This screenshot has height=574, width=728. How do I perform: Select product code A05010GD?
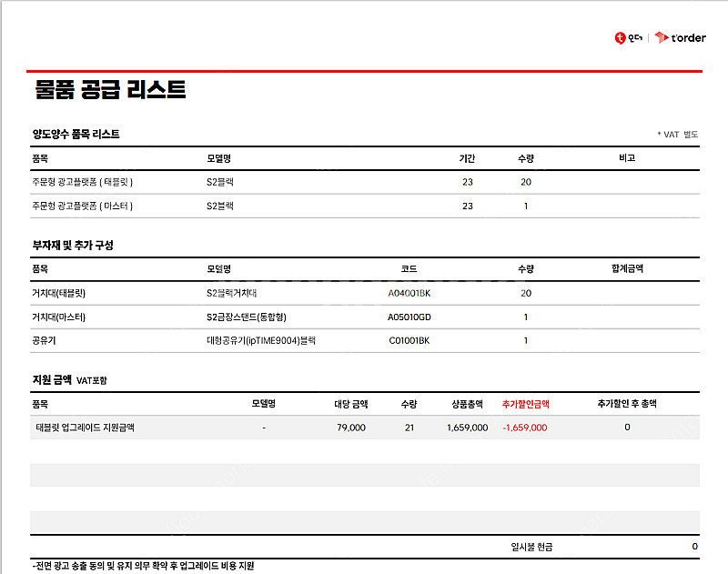click(x=409, y=317)
